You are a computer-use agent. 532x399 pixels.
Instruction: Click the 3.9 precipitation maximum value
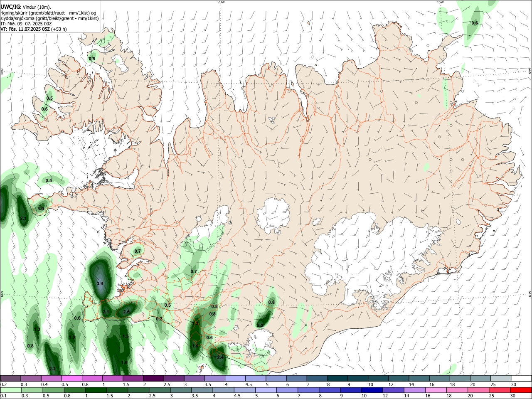click(x=100, y=283)
